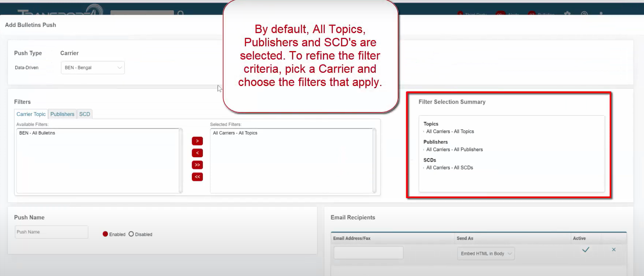The height and width of the screenshot is (276, 644).
Task: Click the Active checkmark for email recipient
Action: tap(585, 250)
